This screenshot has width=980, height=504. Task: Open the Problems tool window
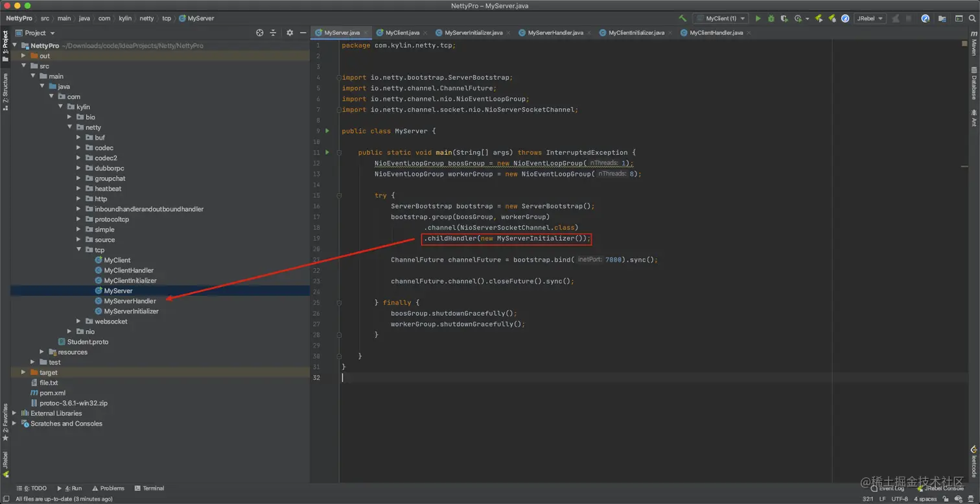108,488
